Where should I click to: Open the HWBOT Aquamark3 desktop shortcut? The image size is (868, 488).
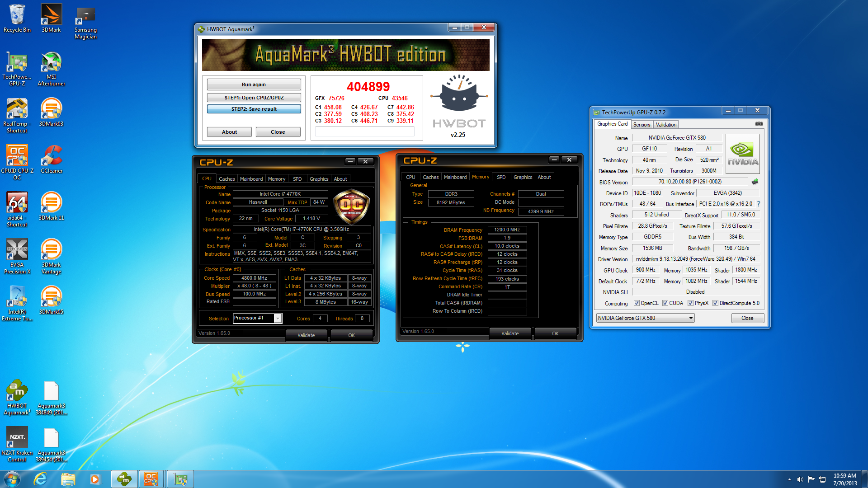17,398
